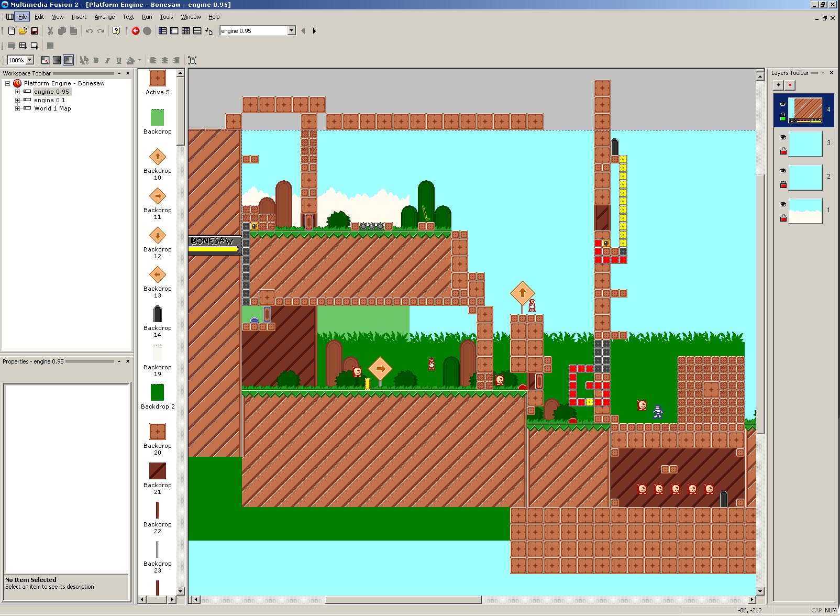840x616 pixels.
Task: Click the zoom-to-fit frame icon
Action: click(x=192, y=60)
